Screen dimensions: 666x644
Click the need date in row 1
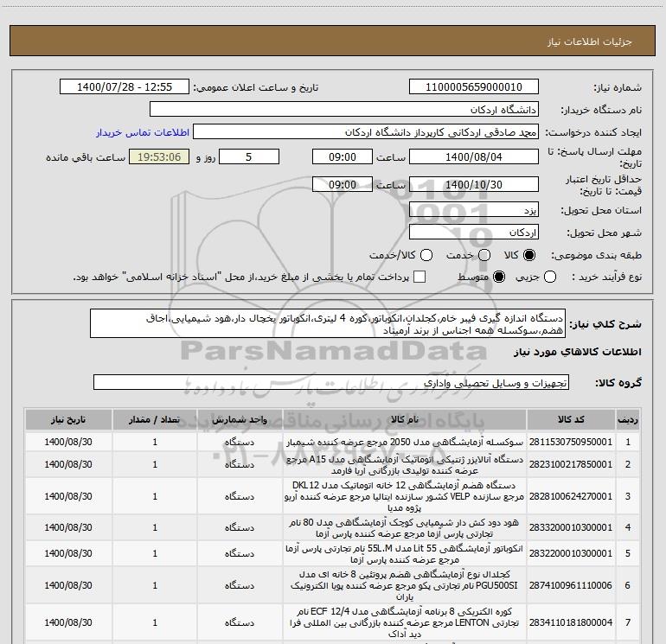tap(68, 442)
